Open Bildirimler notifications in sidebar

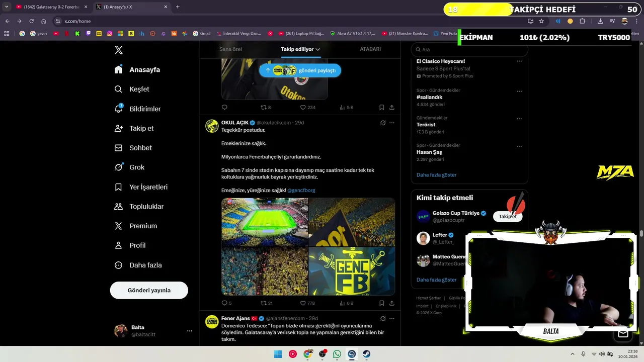(138, 109)
